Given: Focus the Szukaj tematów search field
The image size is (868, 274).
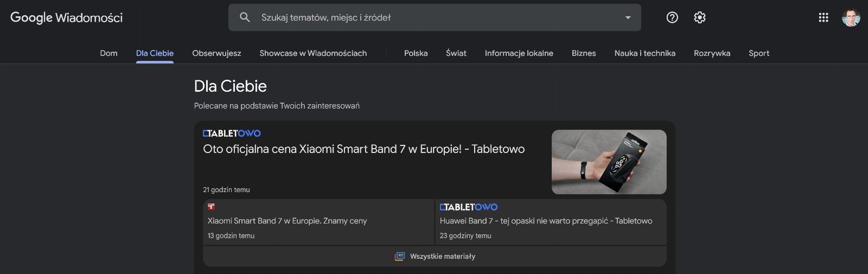Looking at the screenshot, I should (435, 17).
